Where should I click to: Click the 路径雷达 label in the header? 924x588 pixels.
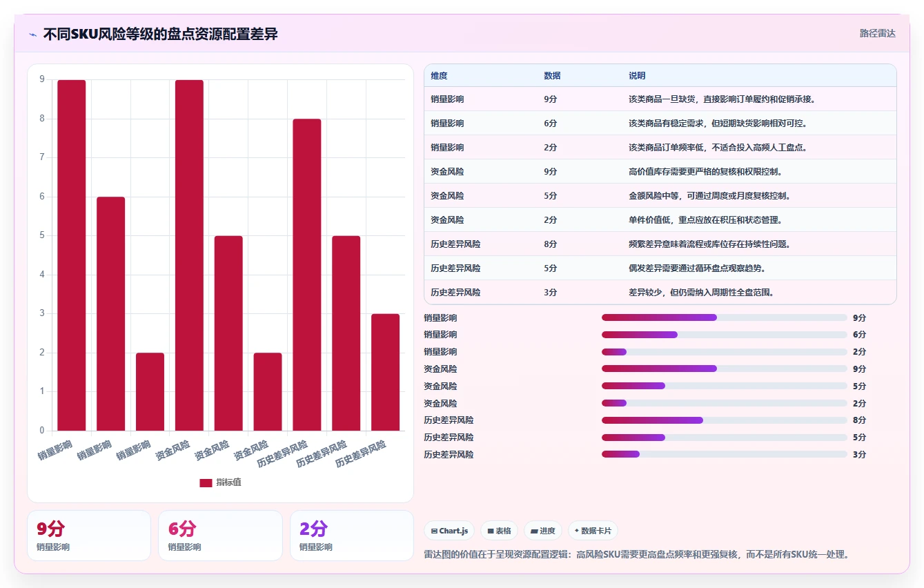tap(877, 33)
